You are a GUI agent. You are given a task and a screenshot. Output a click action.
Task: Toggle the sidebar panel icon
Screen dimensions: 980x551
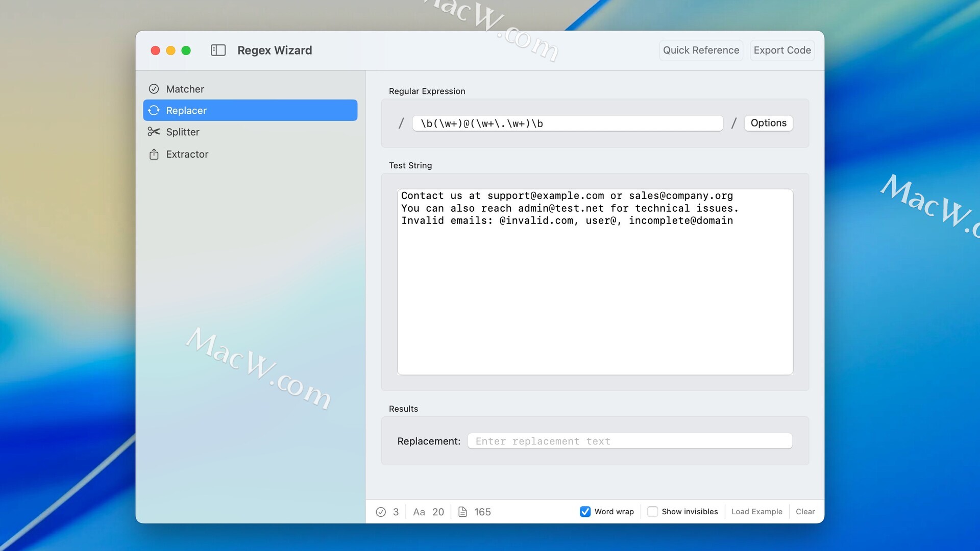click(218, 50)
